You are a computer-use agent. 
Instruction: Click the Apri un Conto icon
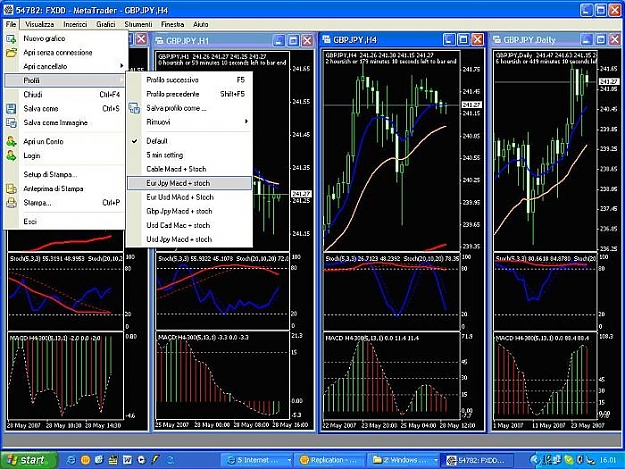click(11, 141)
